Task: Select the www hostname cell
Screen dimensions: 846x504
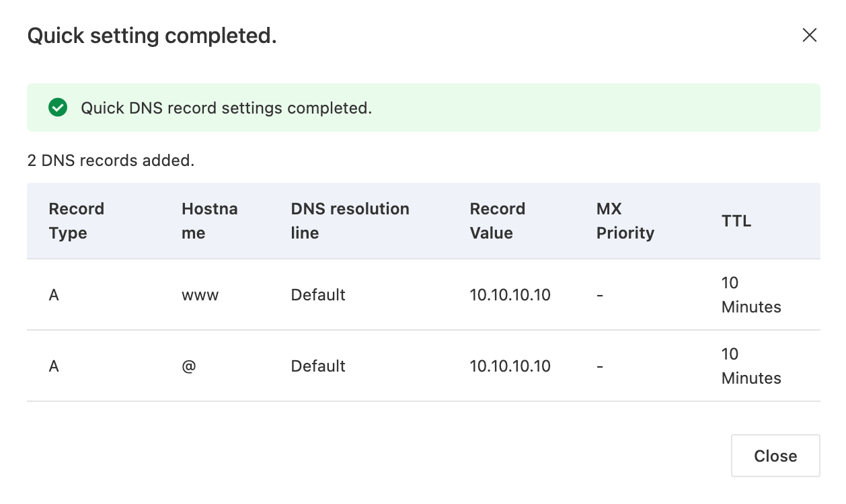Action: [x=200, y=295]
